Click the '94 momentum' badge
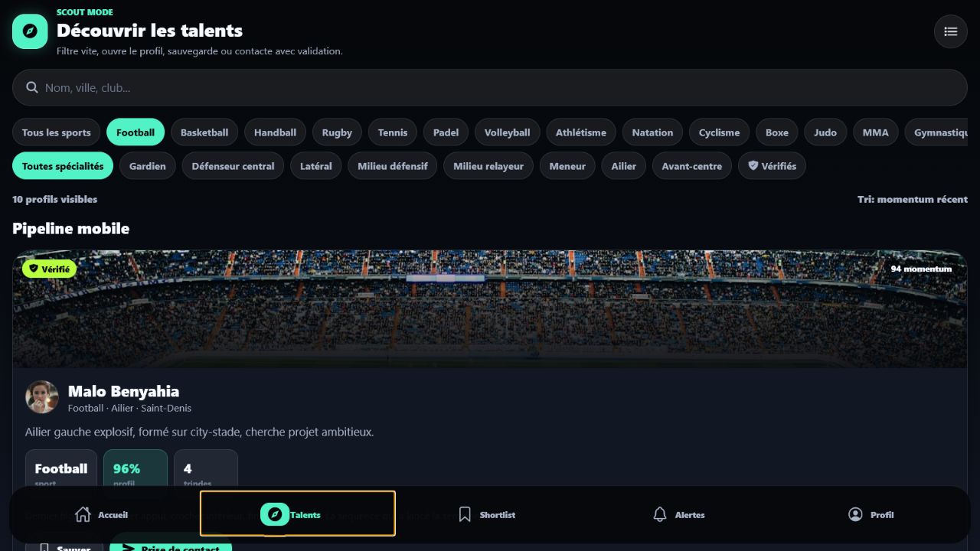Screen dimensions: 980x551 [921, 269]
